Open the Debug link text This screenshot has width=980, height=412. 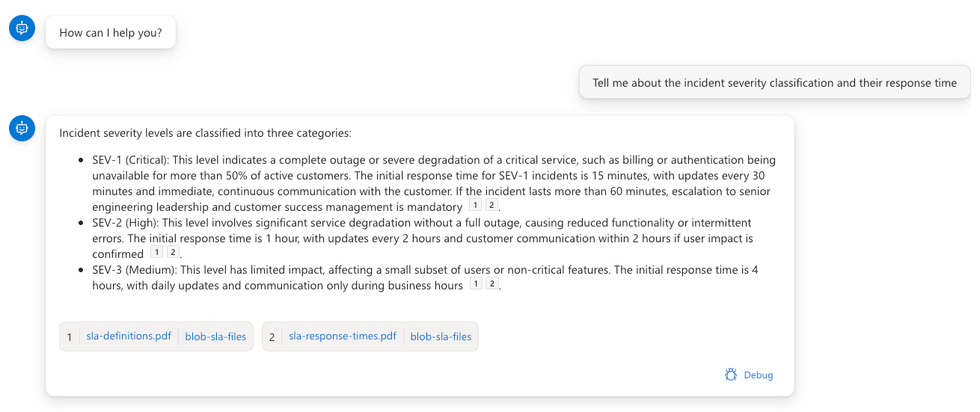pos(758,375)
